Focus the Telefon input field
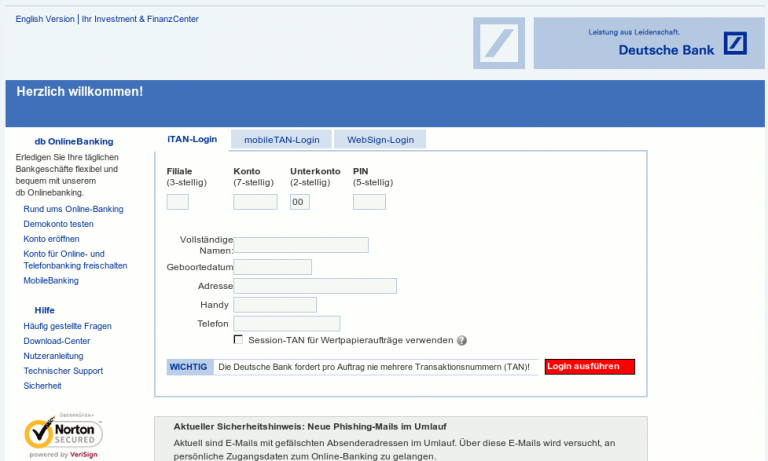 [287, 323]
